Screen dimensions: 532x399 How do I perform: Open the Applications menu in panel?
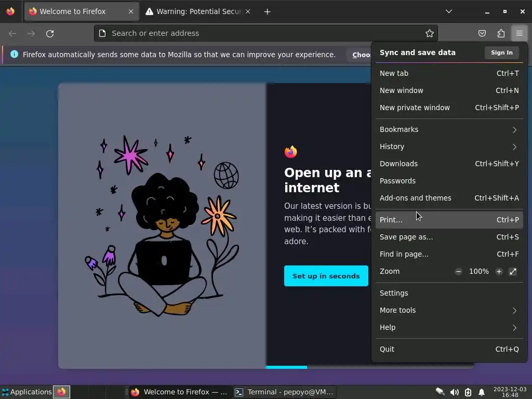pos(26,392)
